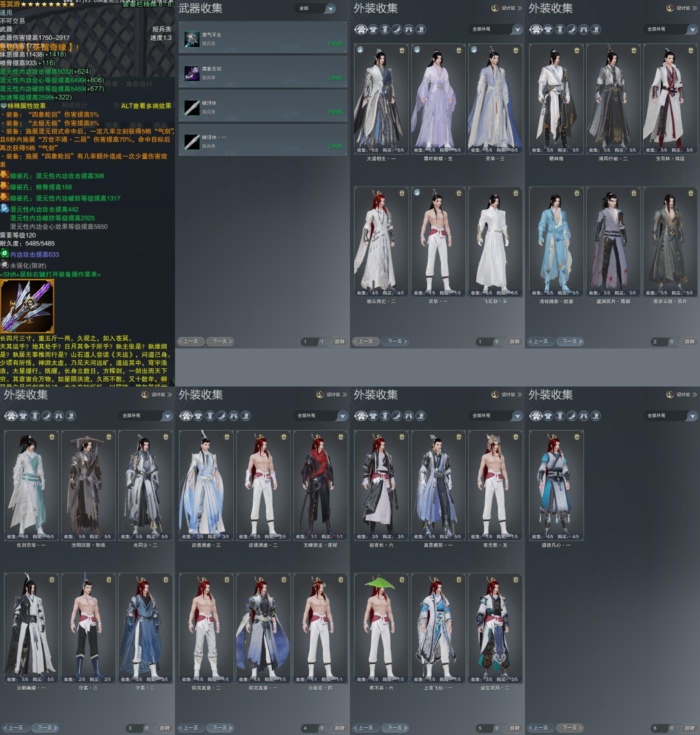Click the trash icon on 上清飞仙·一 card
This screenshot has width=700, height=735.
459,580
